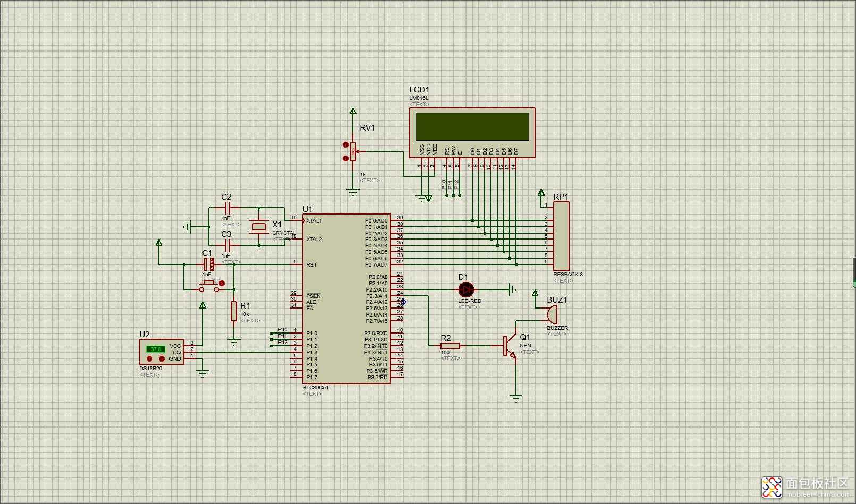Click the PSEN pin label on U1
This screenshot has width=856, height=504.
click(x=313, y=296)
